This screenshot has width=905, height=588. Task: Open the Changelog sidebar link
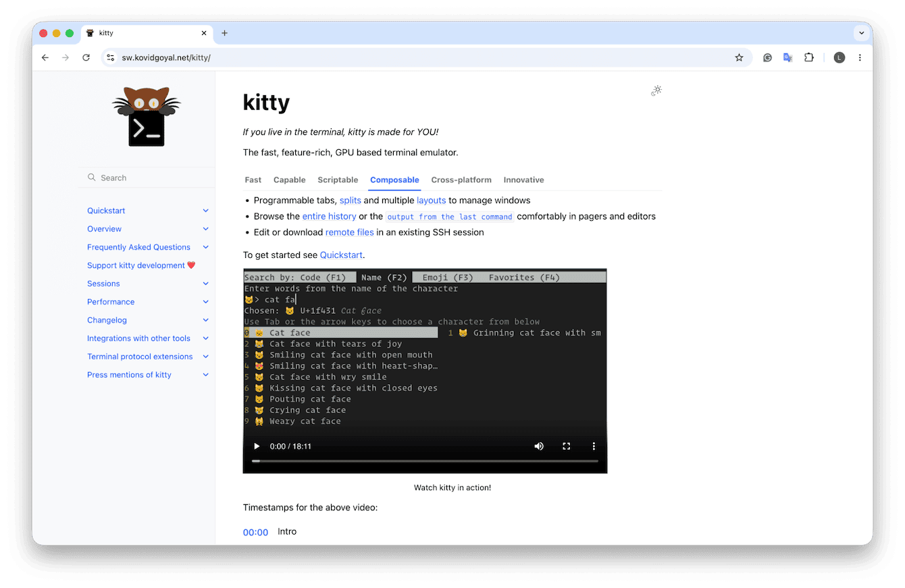(107, 320)
